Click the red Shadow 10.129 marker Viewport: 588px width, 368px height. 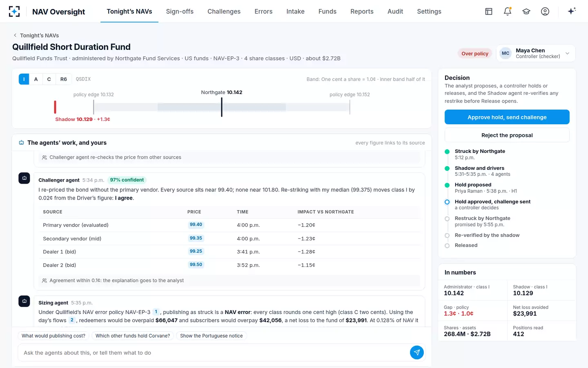[55, 107]
